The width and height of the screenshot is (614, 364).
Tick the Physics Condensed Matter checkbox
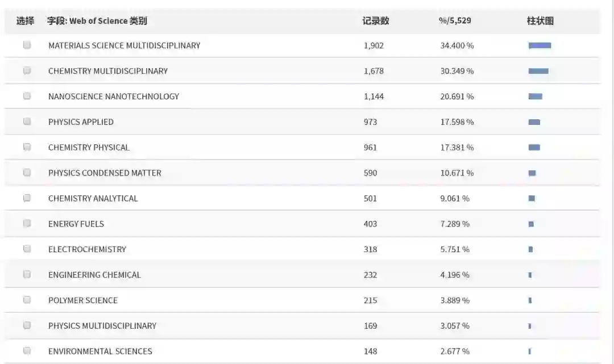click(x=27, y=172)
